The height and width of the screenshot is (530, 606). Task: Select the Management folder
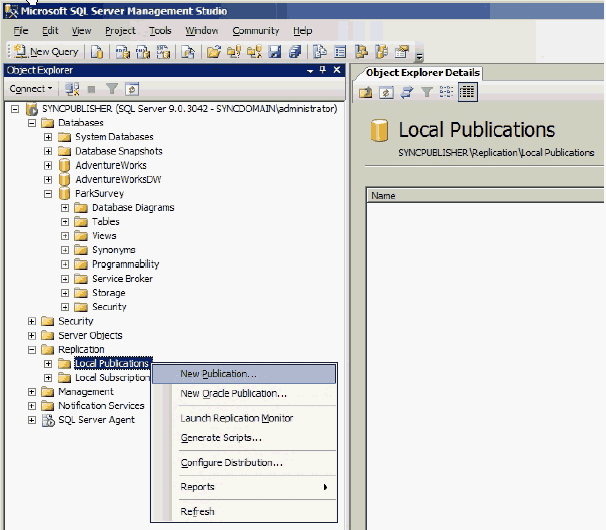(x=86, y=392)
